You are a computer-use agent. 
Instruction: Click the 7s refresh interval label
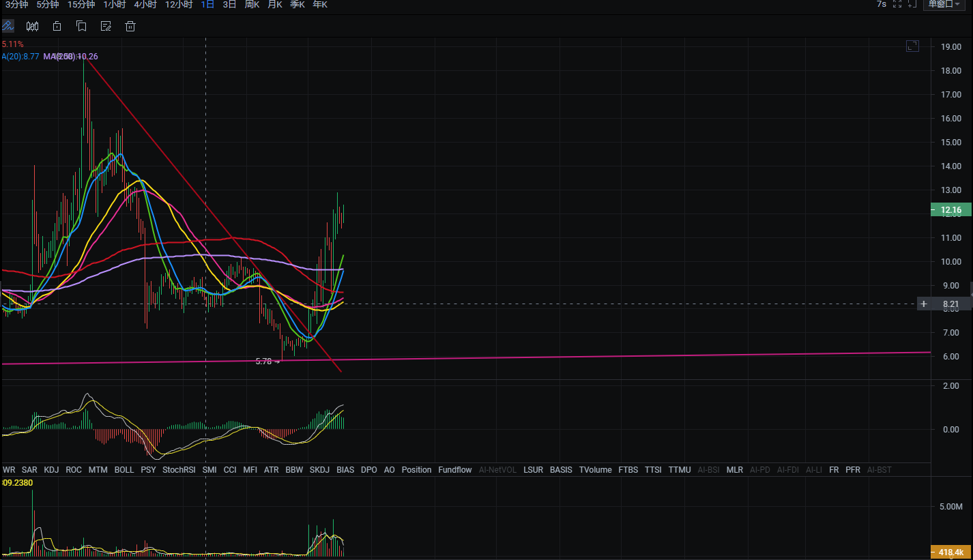[882, 4]
